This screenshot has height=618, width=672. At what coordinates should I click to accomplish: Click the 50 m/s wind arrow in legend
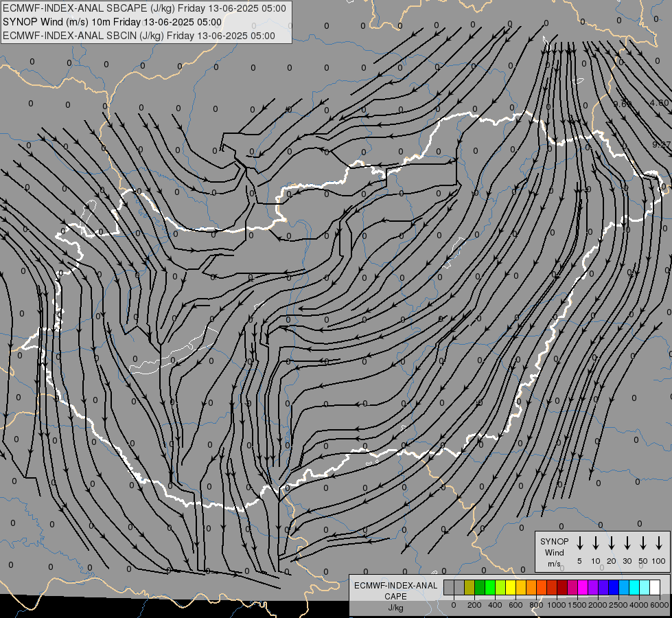pyautogui.click(x=643, y=543)
